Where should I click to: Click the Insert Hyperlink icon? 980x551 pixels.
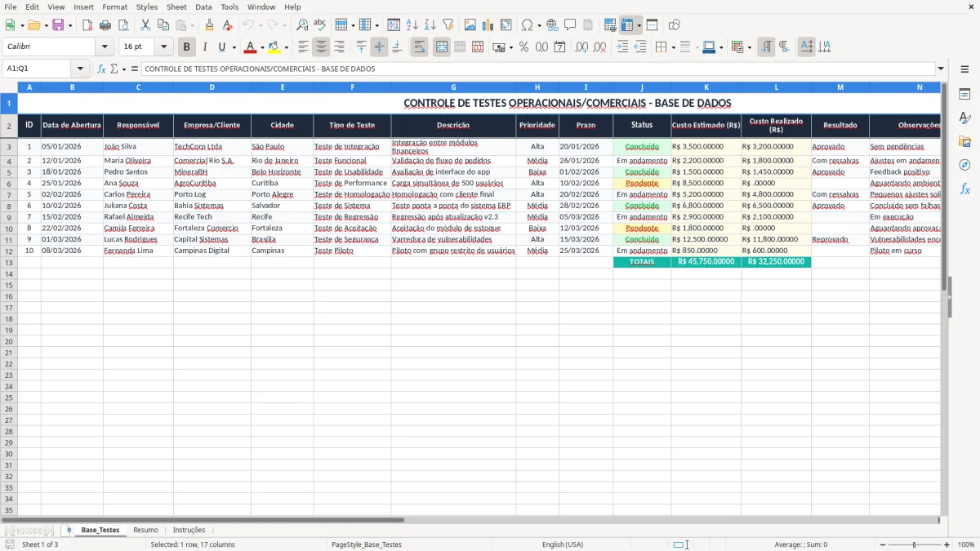(552, 25)
